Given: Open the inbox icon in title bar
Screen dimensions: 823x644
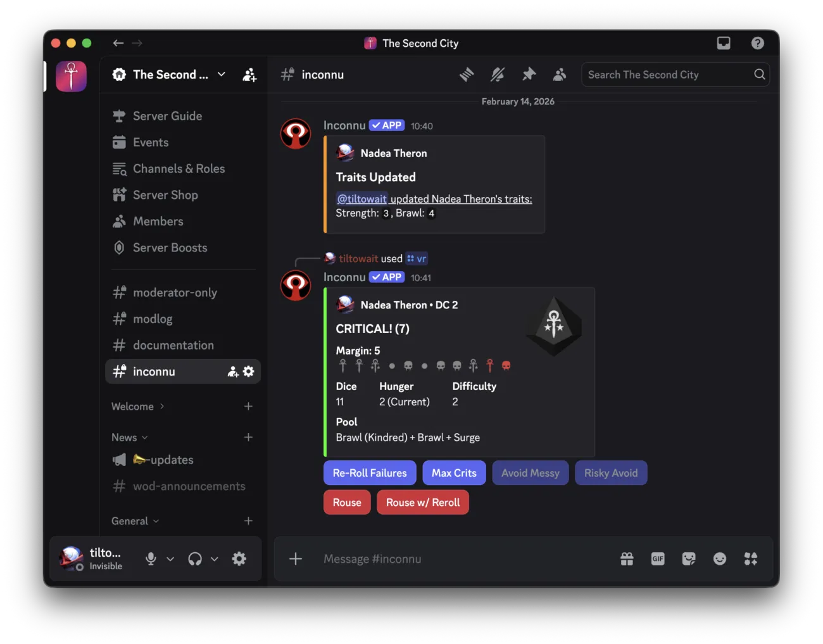Looking at the screenshot, I should [724, 43].
